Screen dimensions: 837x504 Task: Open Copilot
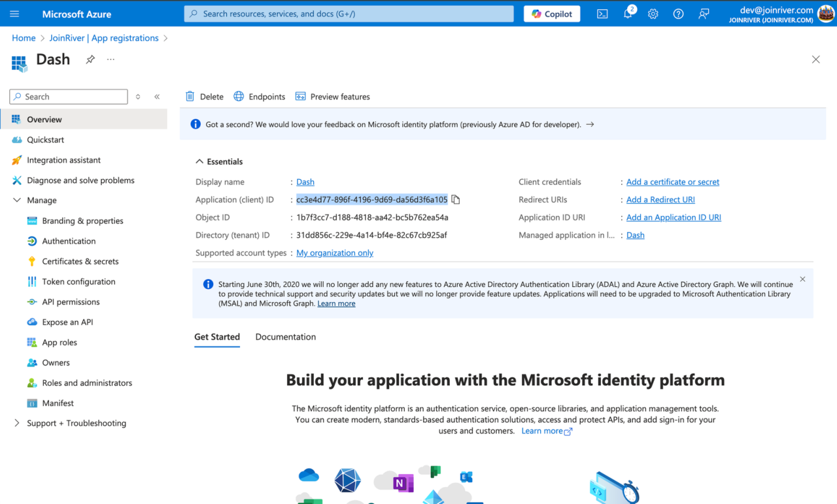[551, 13]
